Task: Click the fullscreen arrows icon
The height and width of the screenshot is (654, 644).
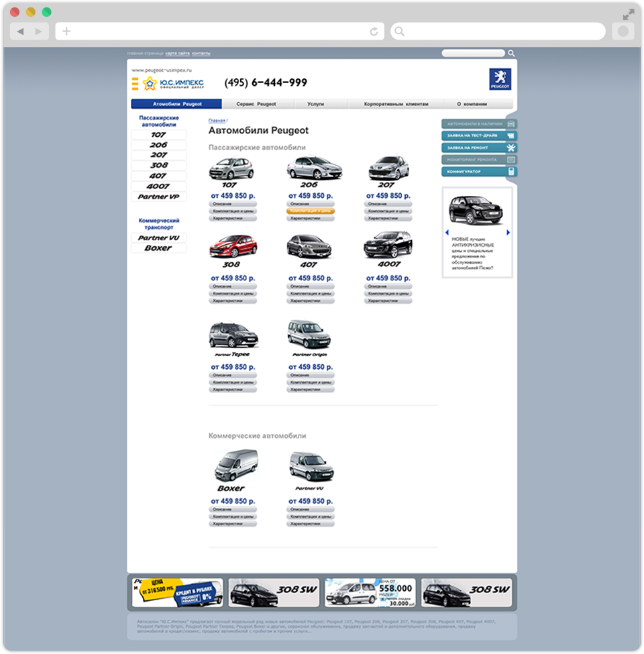Action: [x=628, y=15]
